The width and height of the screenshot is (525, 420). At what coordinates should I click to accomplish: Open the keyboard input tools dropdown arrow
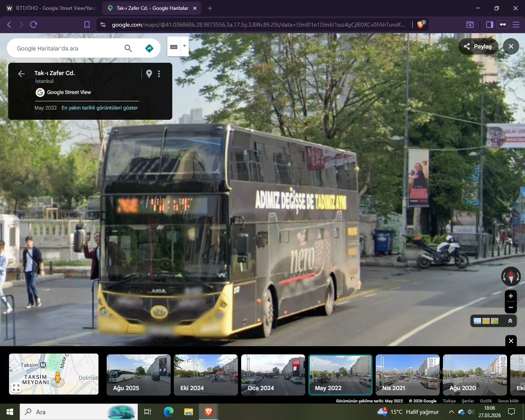tap(185, 46)
